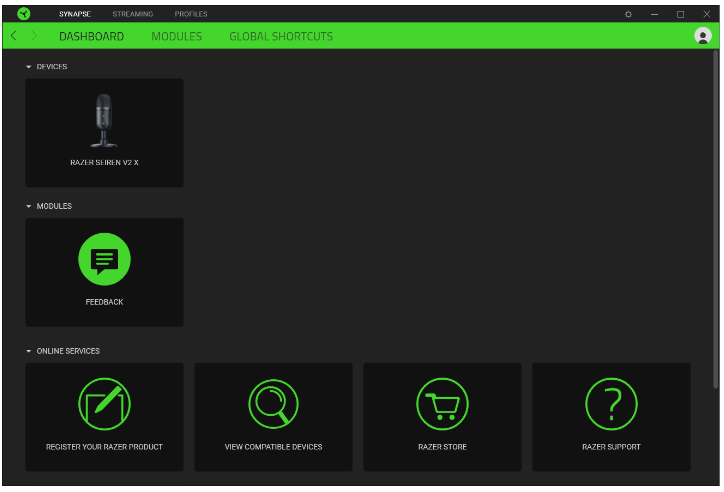Collapse the Online Services section

[x=29, y=351]
